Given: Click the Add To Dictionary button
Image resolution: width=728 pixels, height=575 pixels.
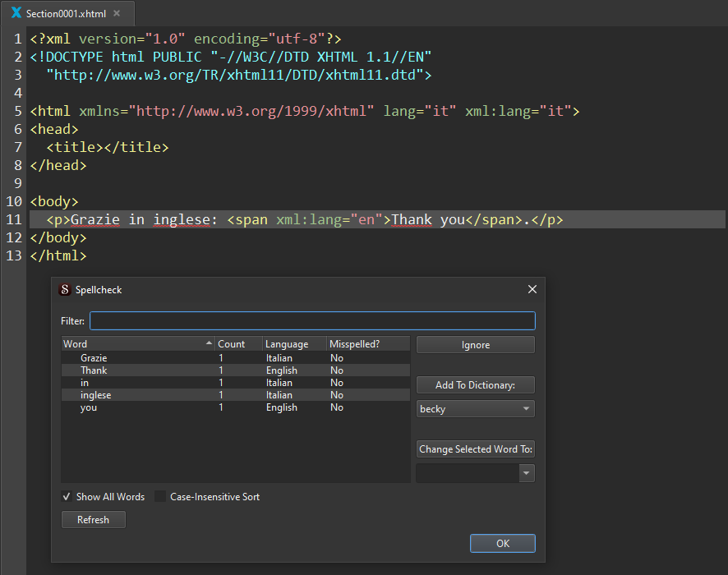Looking at the screenshot, I should click(475, 385).
